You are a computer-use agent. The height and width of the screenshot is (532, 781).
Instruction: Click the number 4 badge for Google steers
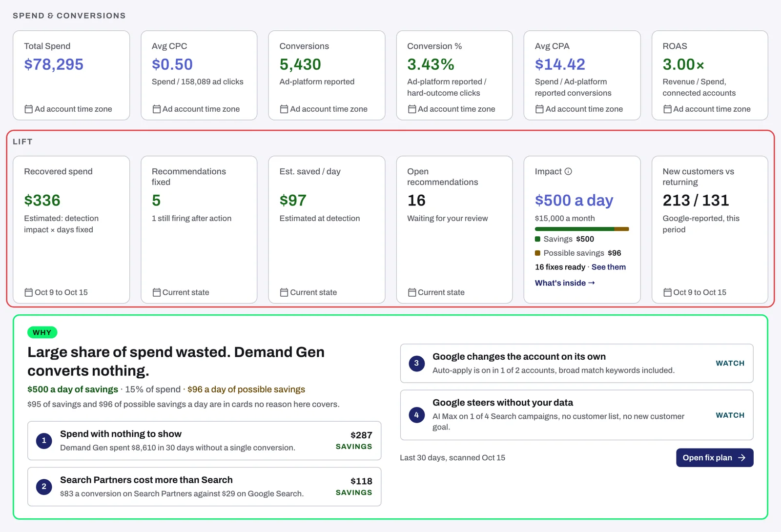[416, 415]
